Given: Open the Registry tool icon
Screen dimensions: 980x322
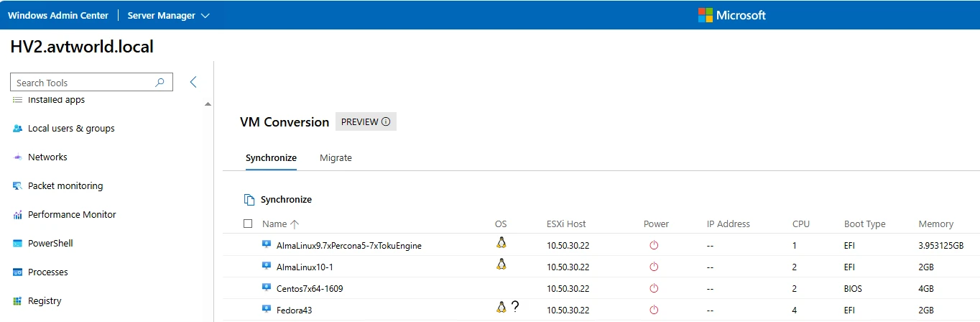Looking at the screenshot, I should pos(18,301).
